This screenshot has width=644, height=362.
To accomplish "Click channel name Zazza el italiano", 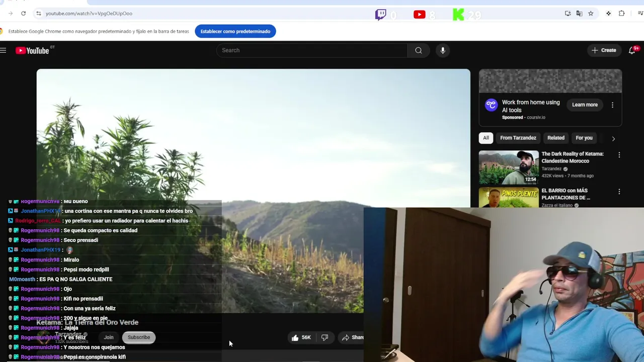I will click(558, 205).
